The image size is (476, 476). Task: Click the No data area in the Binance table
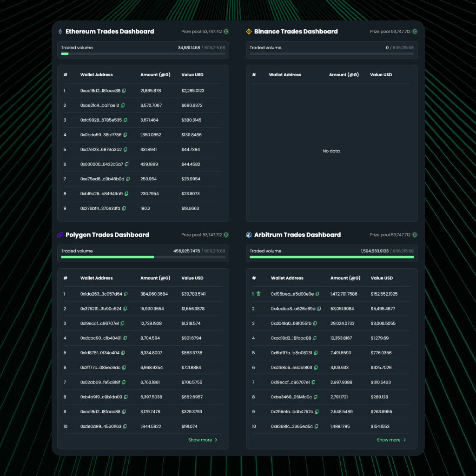(331, 151)
